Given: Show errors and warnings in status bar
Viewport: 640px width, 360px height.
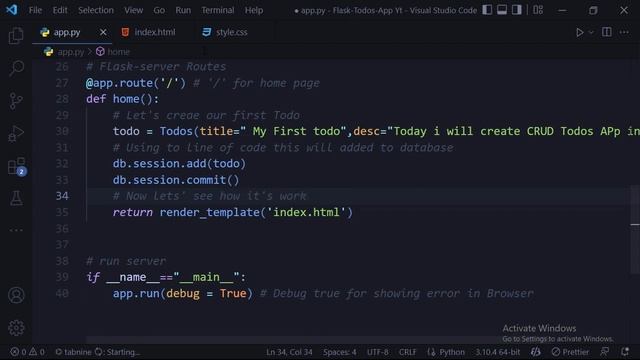Looking at the screenshot, I should 27,352.
